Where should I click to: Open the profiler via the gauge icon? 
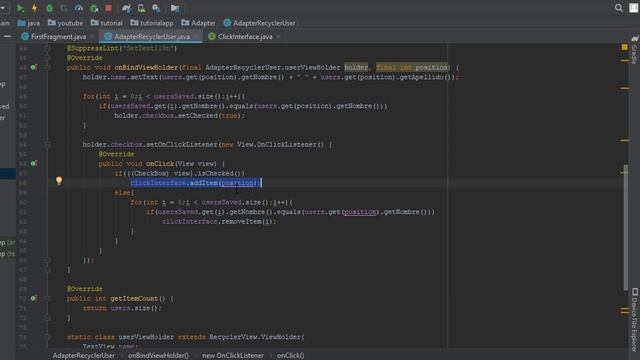[x=79, y=8]
